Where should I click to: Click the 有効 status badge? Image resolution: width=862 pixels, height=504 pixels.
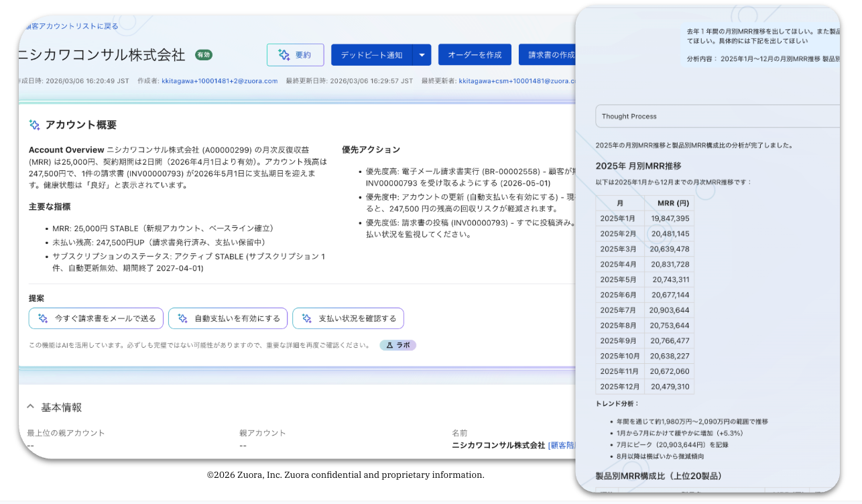coord(204,55)
